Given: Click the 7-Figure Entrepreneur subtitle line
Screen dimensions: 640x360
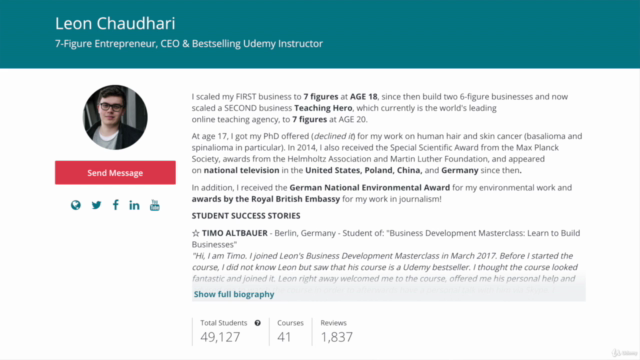Looking at the screenshot, I should (x=189, y=44).
